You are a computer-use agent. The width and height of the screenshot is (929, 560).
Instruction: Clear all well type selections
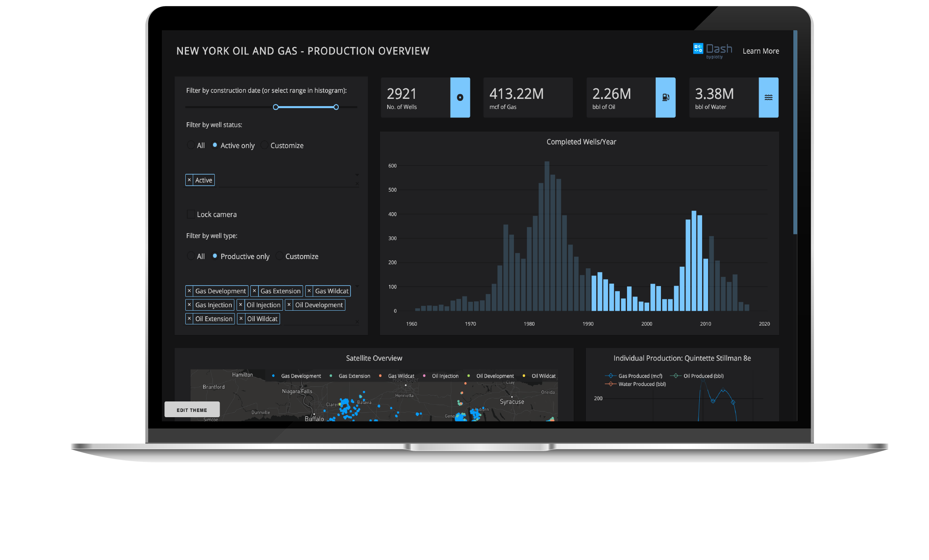357,322
